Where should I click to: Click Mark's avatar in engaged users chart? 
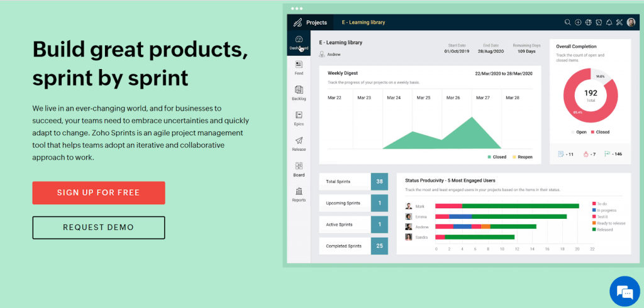(409, 206)
